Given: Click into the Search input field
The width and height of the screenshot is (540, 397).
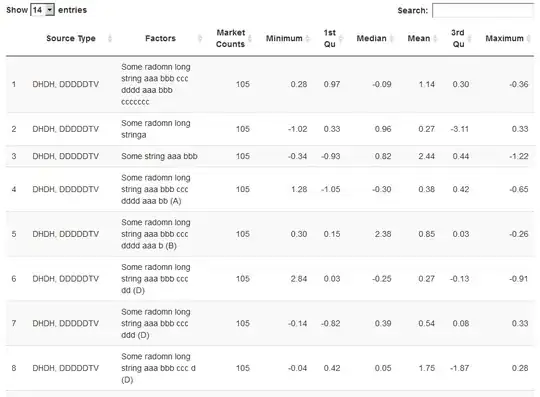Looking at the screenshot, I should [483, 10].
